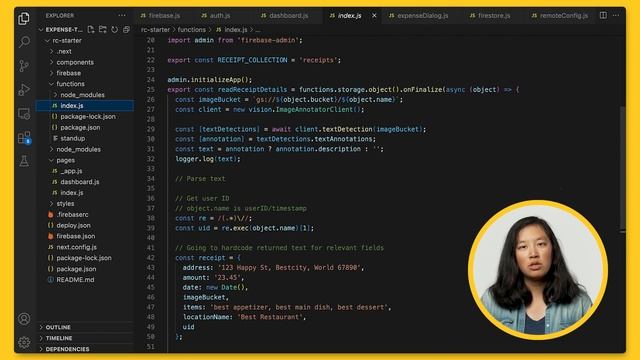640x360 pixels.
Task: Open the Testing flask view
Action: click(x=24, y=161)
